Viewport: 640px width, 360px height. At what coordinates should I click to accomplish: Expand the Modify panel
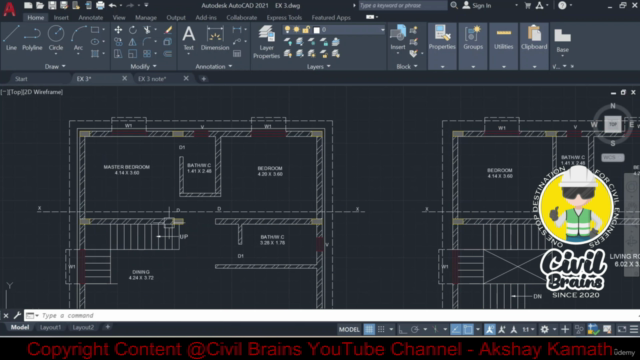[x=143, y=66]
